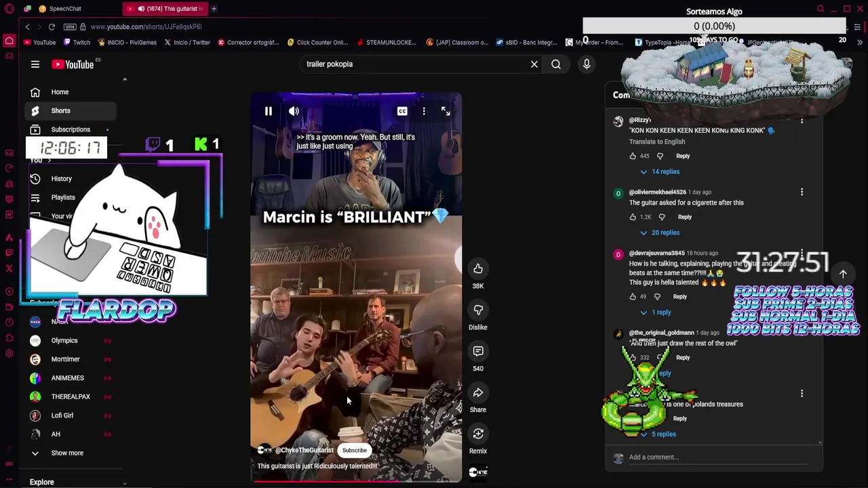Image resolution: width=868 pixels, height=488 pixels.
Task: Reply to the_original_goldmann's owl comment
Action: point(683,357)
